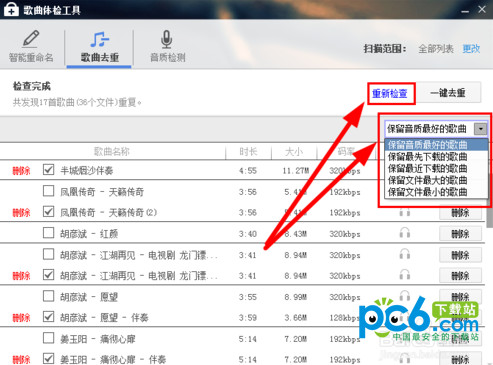The image size is (493, 365).
Task: Tick the 胡彦斌 - 红颜 checkbox
Action: (x=49, y=233)
